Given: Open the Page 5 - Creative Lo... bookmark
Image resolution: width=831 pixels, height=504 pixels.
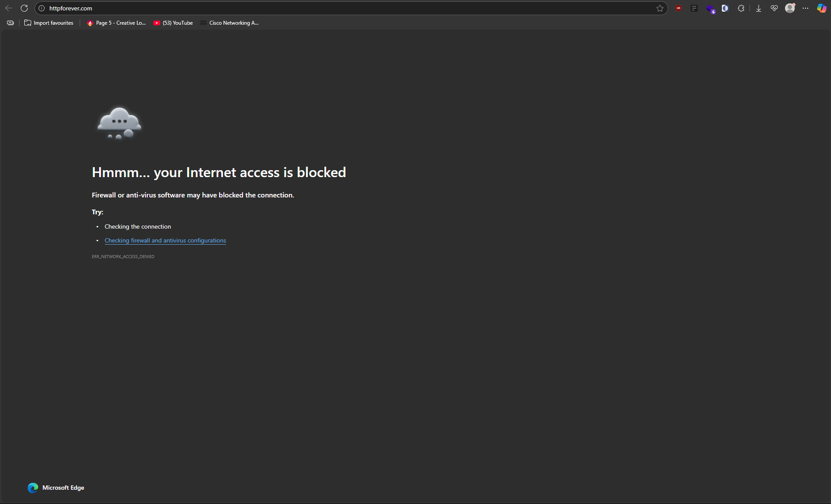Looking at the screenshot, I should pos(116,23).
